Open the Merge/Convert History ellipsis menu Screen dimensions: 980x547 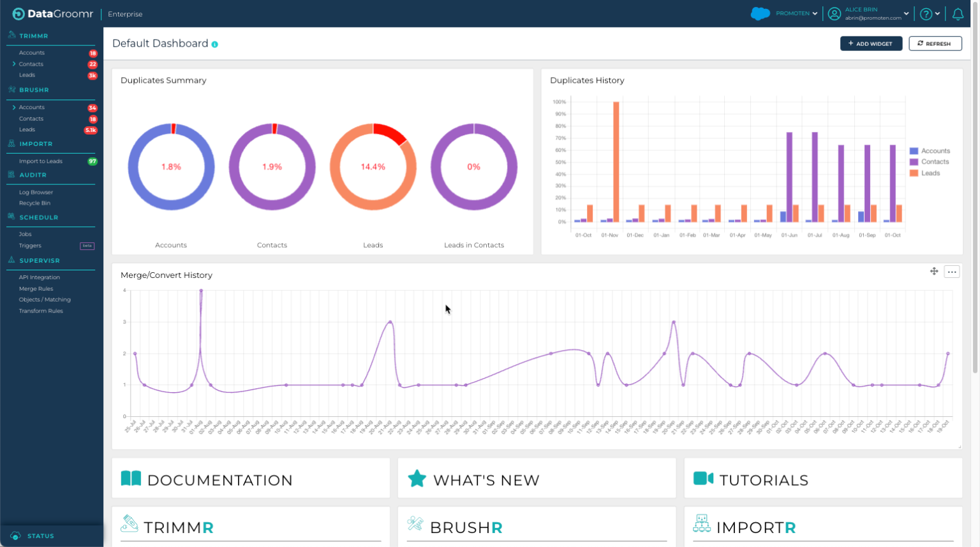952,272
